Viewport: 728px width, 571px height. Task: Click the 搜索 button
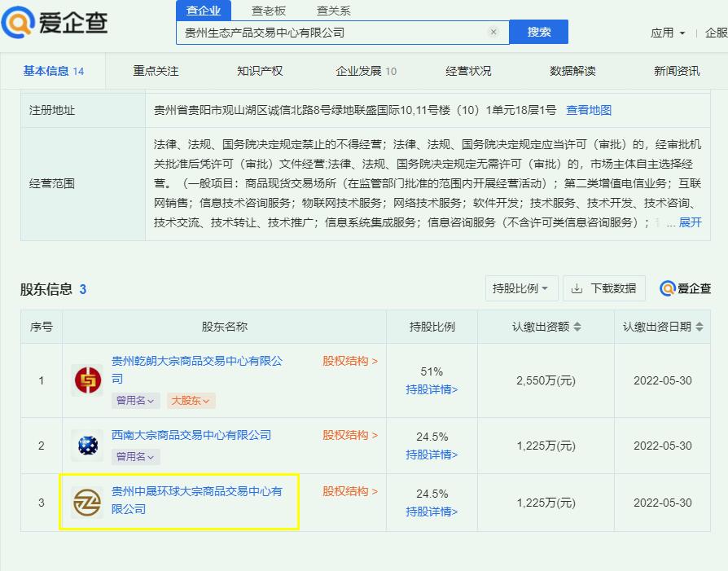point(538,32)
